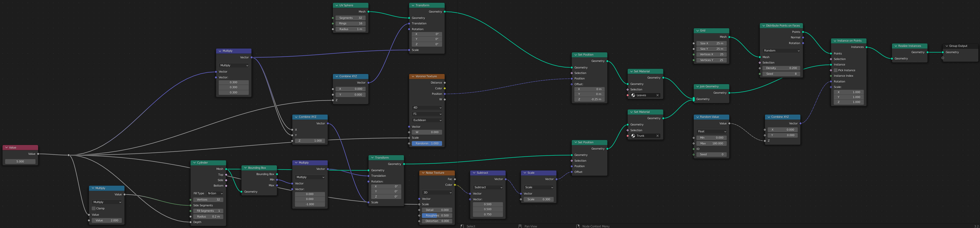
Task: Click the Subtract vector 0.750 field
Action: point(488,215)
